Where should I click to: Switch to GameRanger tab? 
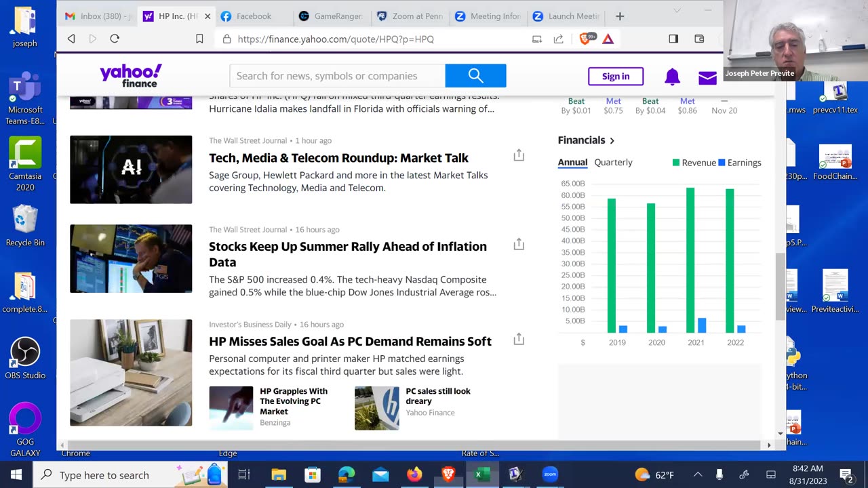[x=331, y=16]
